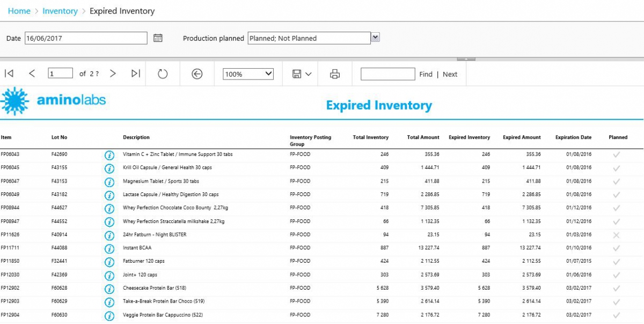Screen dimensions: 644x324
Task: Click inside the page number field
Action: tap(60, 73)
